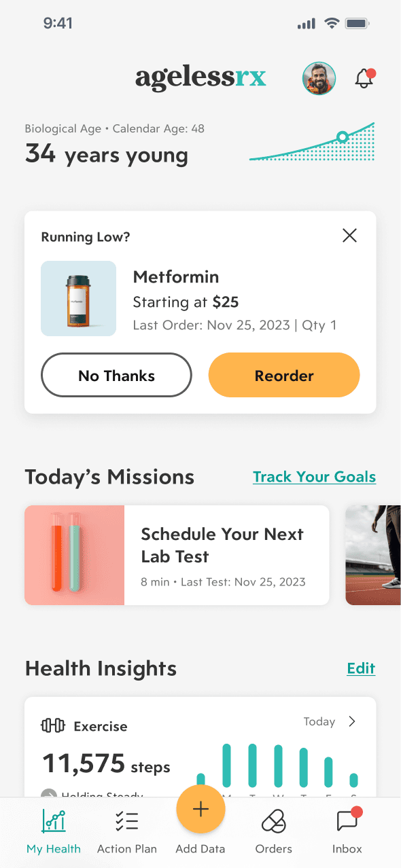Viewport: 401px width, 868px height.
Task: Edit your Health Insights
Action: coord(360,668)
